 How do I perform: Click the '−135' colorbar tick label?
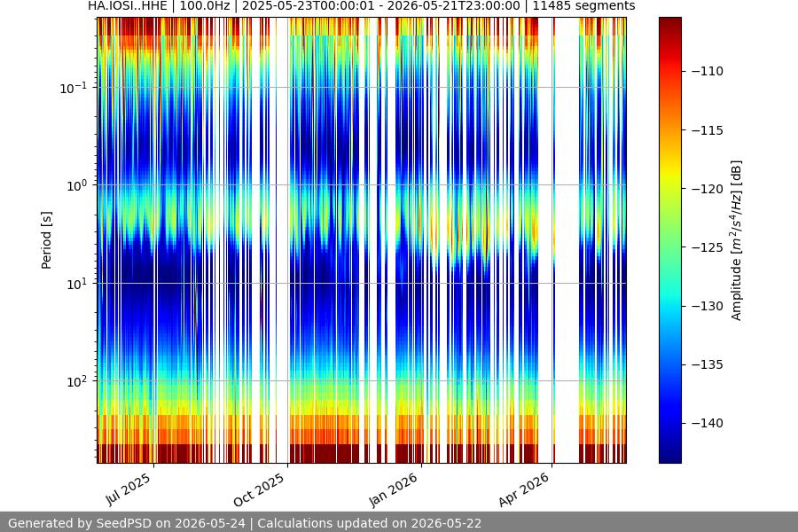coord(708,364)
